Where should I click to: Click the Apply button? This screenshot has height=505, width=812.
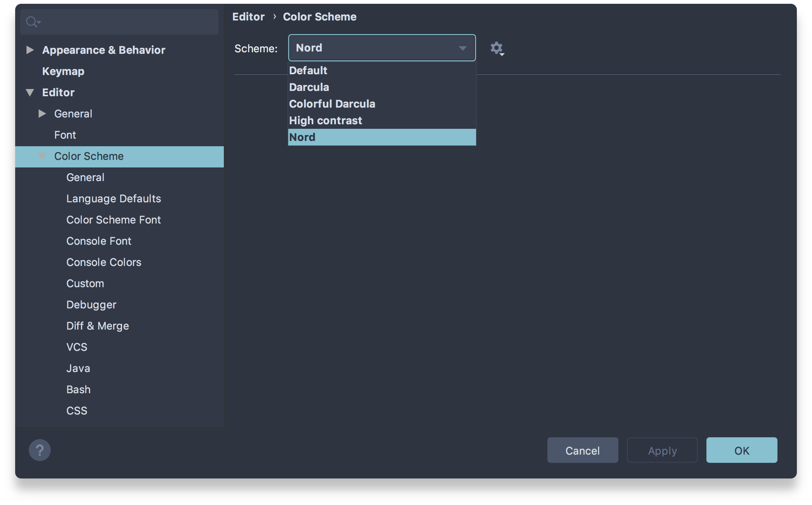(x=662, y=450)
